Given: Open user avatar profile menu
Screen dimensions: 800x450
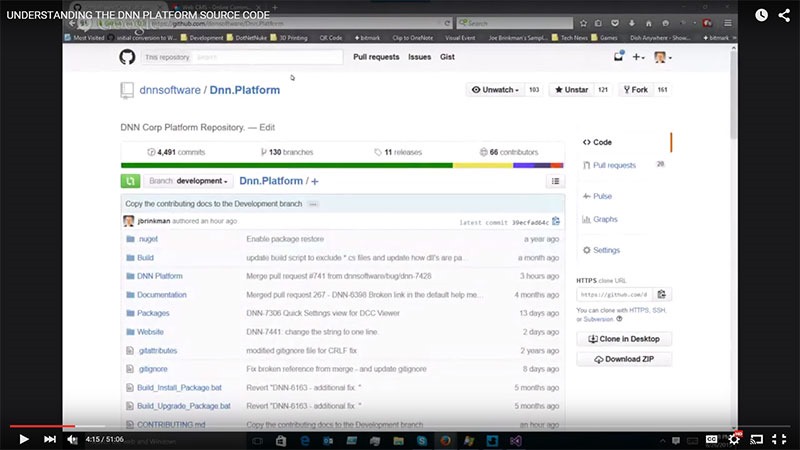Looking at the screenshot, I should click(663, 57).
